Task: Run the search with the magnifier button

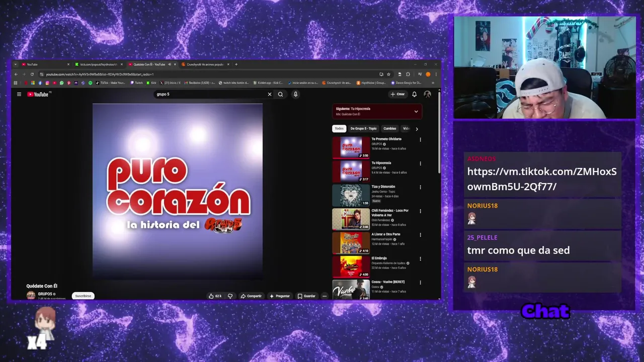Action: pos(280,94)
